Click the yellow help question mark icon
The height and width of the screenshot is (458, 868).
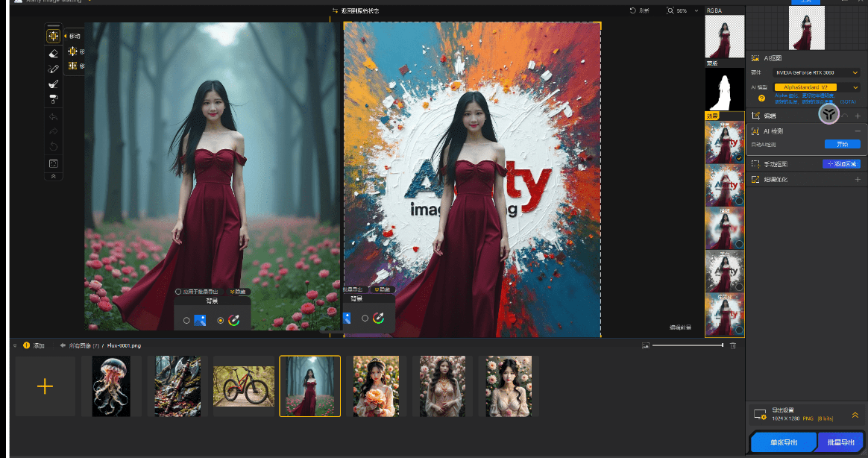coord(761,98)
